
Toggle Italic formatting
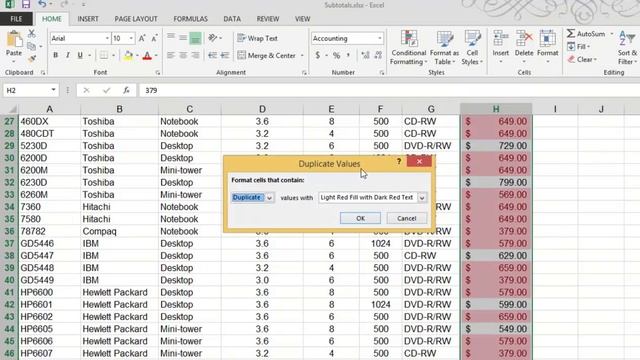click(68, 56)
